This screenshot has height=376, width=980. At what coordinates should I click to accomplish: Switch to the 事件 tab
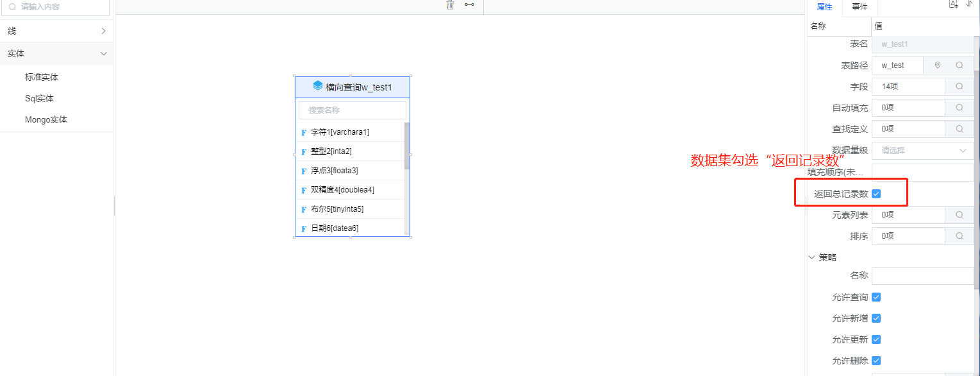pos(860,7)
